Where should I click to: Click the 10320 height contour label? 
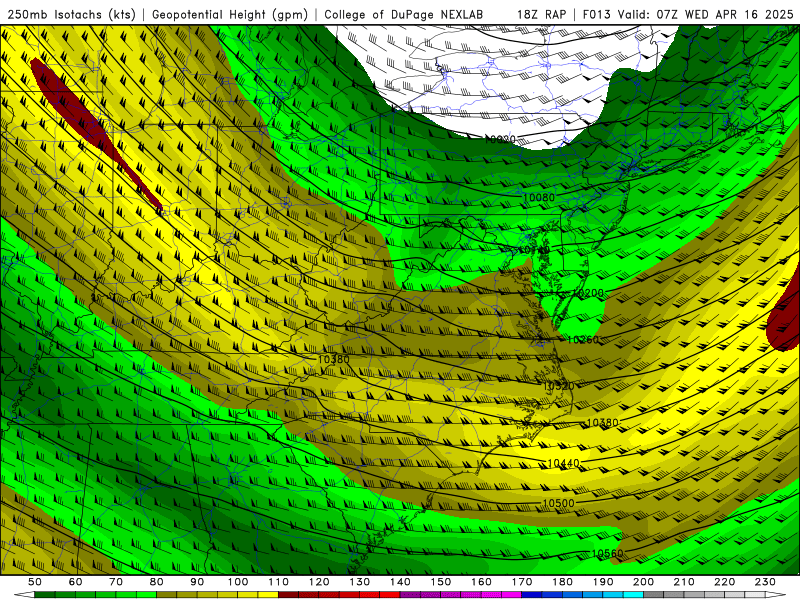click(559, 386)
